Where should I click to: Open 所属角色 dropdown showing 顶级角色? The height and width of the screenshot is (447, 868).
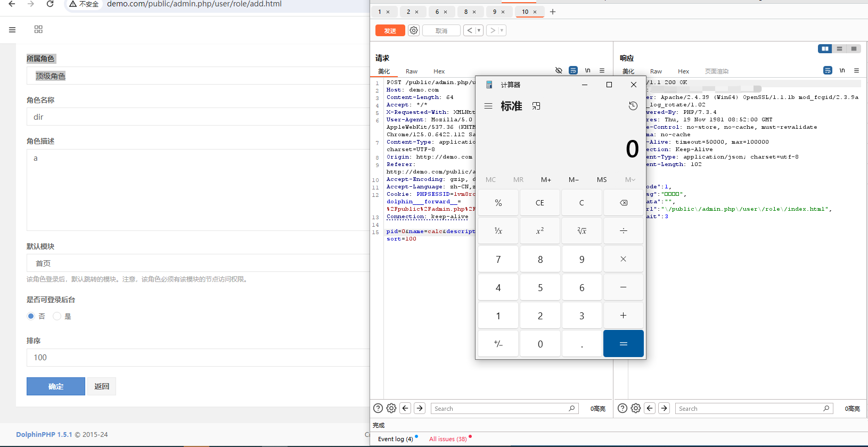[198, 76]
